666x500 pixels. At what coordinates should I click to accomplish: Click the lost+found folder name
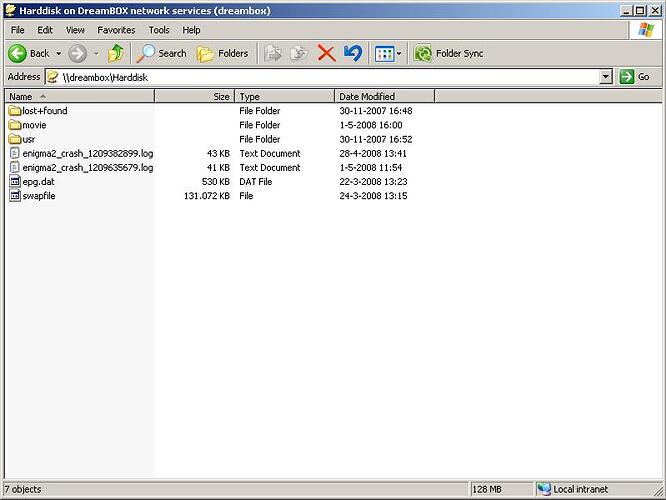coord(45,111)
